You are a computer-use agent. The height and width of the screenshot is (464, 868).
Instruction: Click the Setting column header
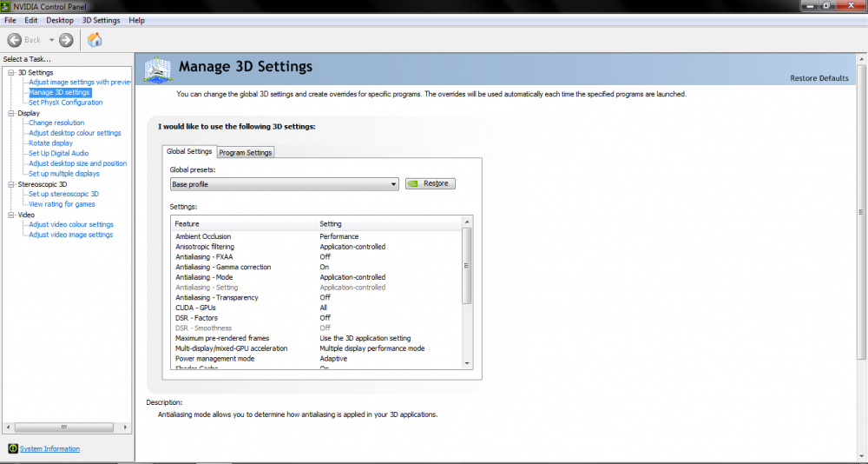(389, 223)
